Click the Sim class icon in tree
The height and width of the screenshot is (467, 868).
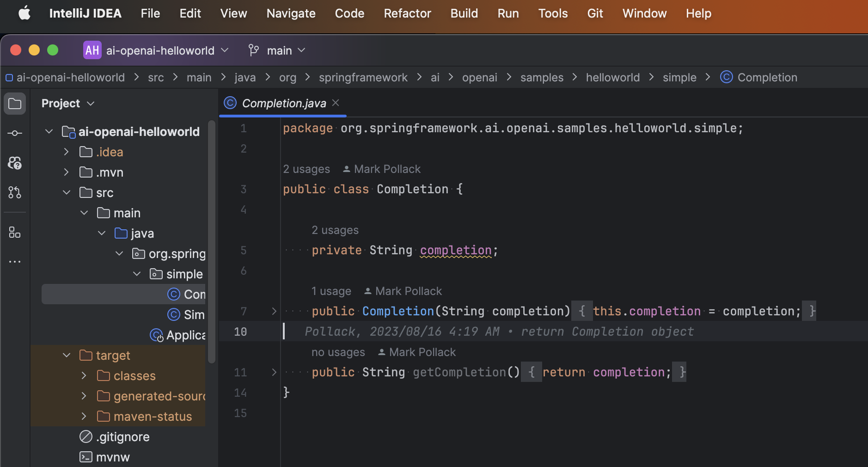(x=174, y=314)
